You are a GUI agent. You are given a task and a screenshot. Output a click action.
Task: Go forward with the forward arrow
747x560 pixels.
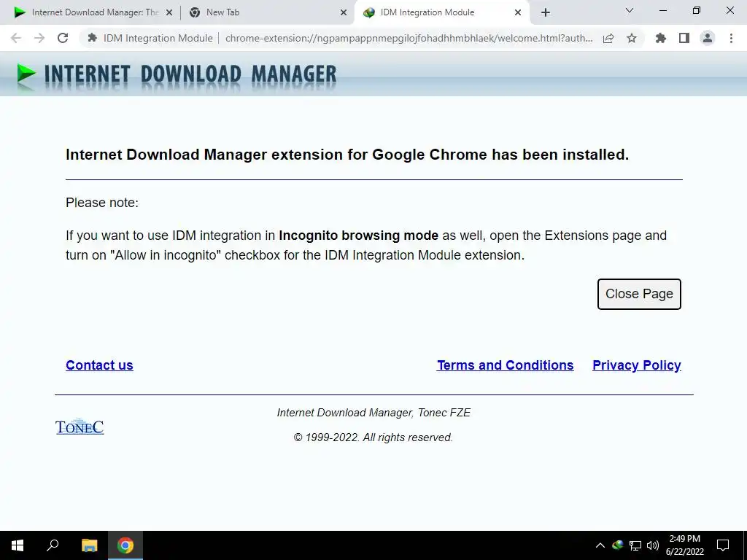(39, 38)
